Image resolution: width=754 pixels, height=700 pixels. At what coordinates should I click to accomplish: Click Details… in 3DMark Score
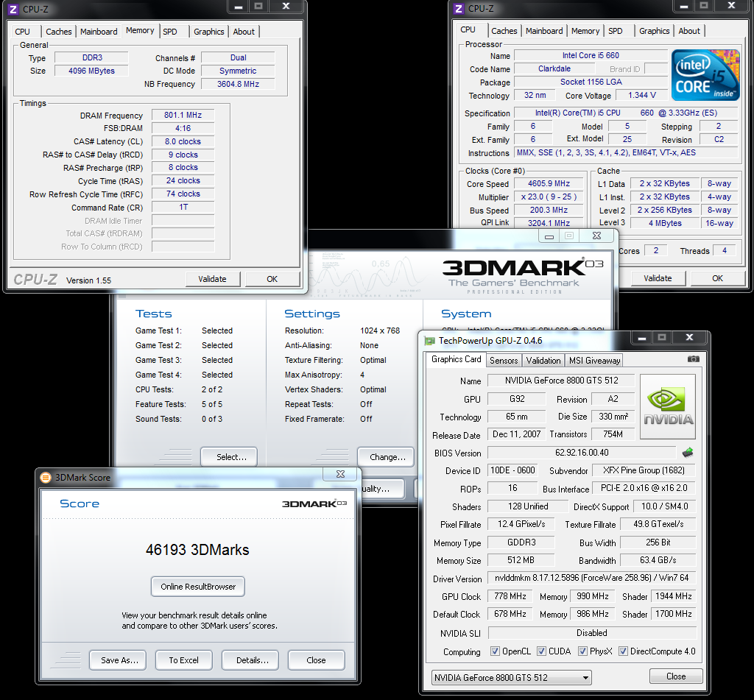pos(250,660)
